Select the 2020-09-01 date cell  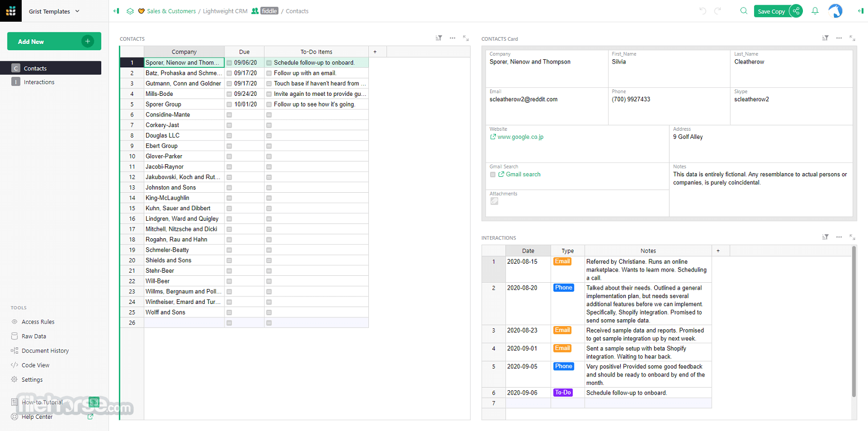tap(528, 352)
